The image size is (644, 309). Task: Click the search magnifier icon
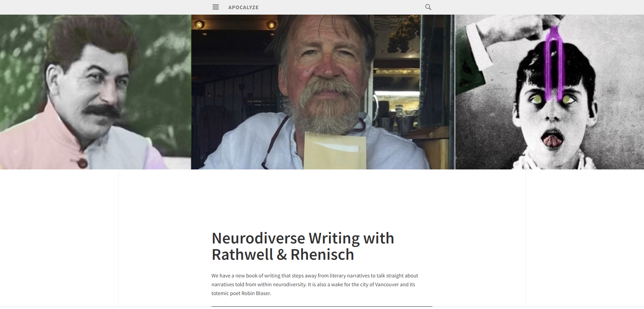pos(428,7)
